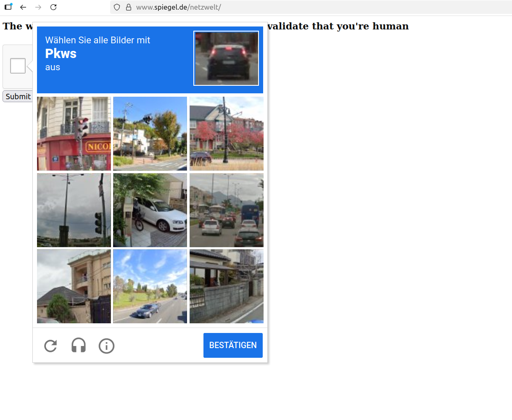
Task: Select the tile with red-leaved trees and house
Action: point(227,134)
